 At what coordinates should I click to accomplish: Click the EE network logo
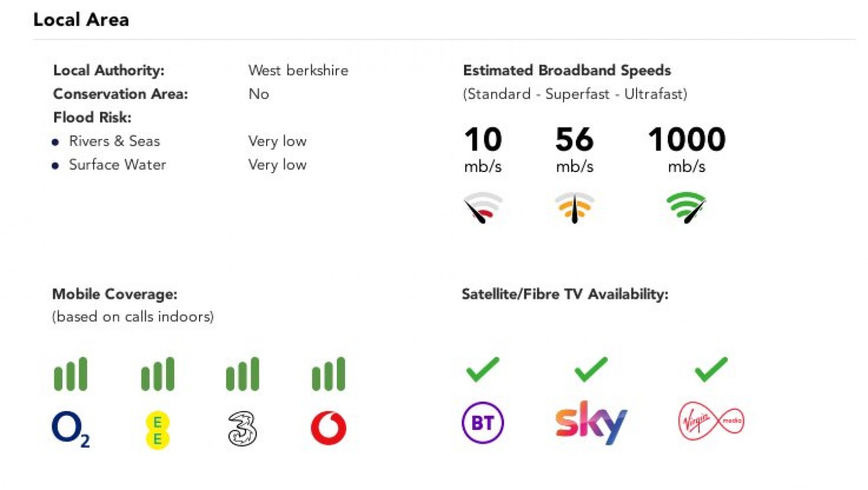157,430
